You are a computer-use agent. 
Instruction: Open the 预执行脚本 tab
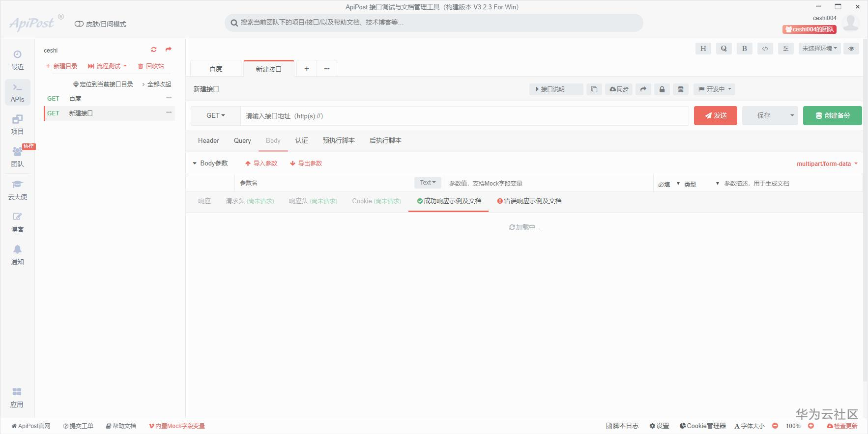point(339,140)
